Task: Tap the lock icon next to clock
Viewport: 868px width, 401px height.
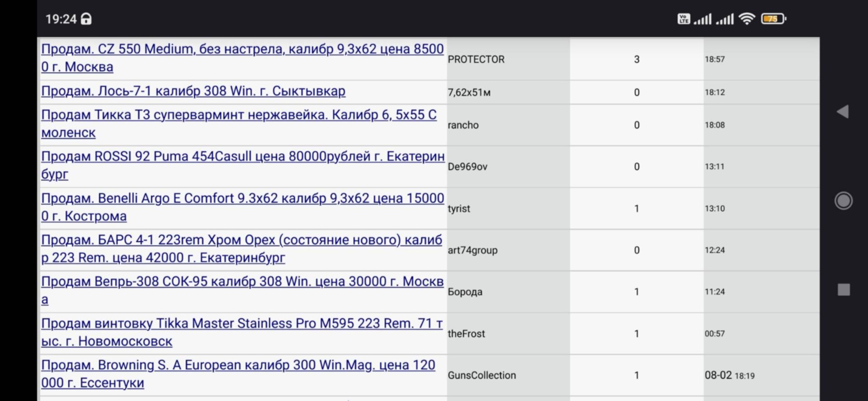Action: point(86,19)
